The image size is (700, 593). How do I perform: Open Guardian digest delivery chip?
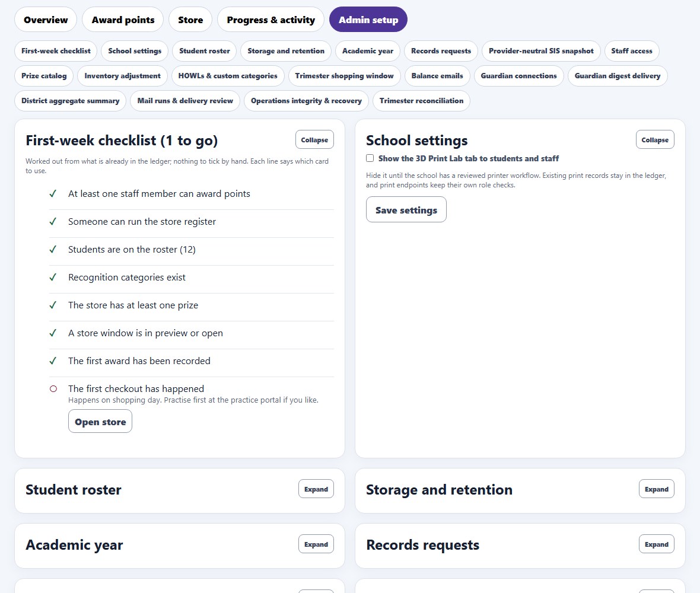point(618,76)
